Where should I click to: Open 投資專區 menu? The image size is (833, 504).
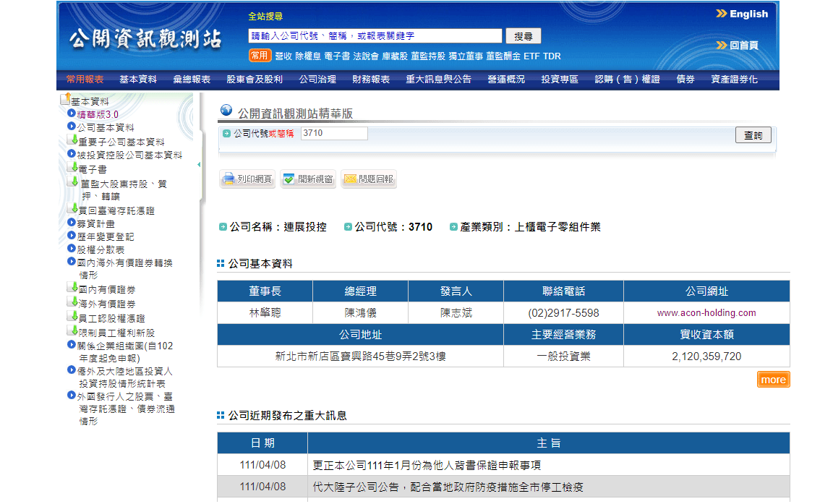click(x=560, y=80)
